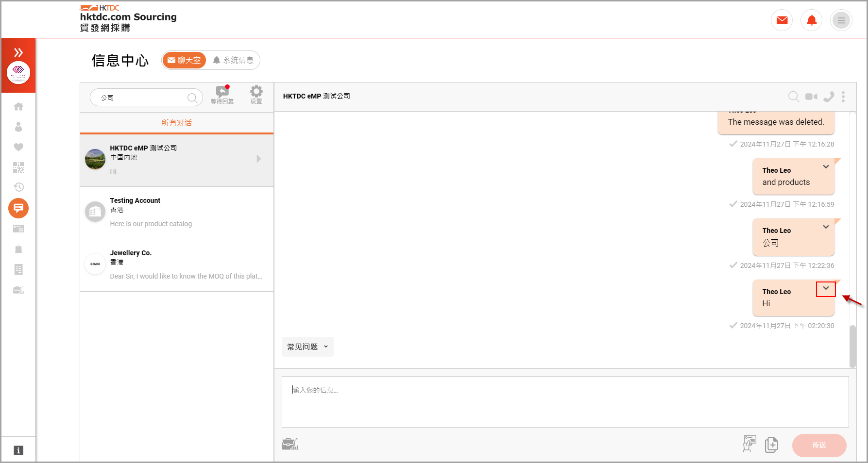Click the arrow on HKTDC eMP conversation row
Image resolution: width=868 pixels, height=463 pixels.
tap(259, 159)
